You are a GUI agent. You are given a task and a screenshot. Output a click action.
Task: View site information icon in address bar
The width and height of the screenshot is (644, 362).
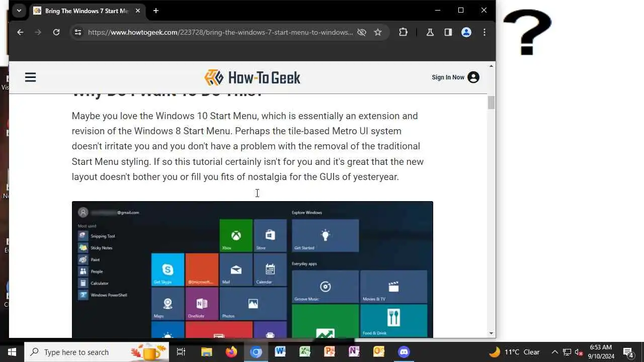pos(77,32)
